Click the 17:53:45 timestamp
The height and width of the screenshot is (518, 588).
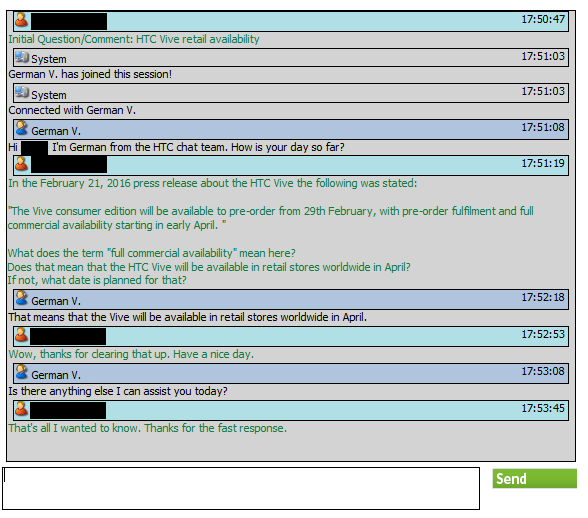click(543, 408)
